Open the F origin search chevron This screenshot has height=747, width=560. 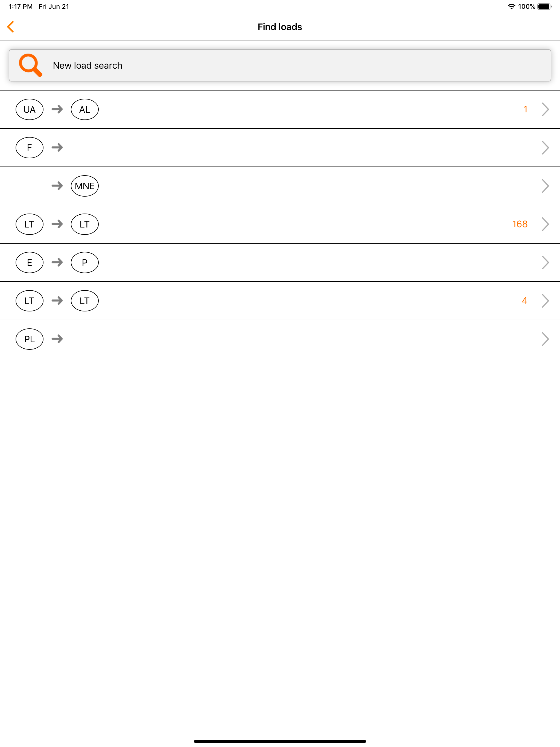(x=545, y=148)
